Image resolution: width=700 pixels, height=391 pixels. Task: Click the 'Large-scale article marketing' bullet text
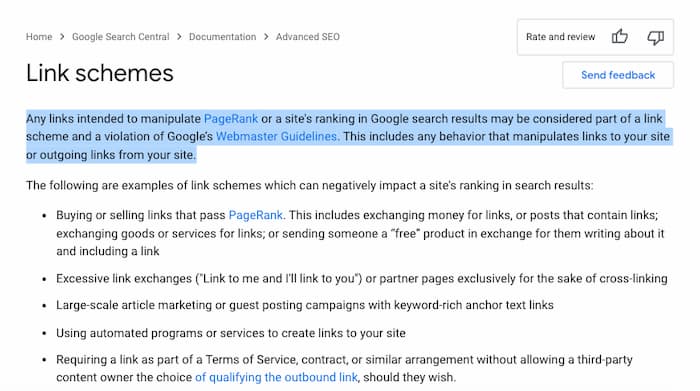point(305,305)
